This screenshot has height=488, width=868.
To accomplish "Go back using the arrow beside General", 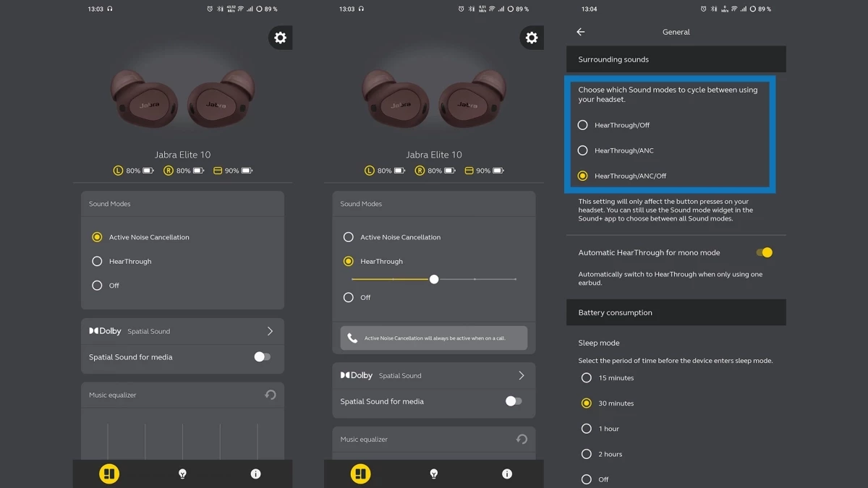I will (580, 32).
